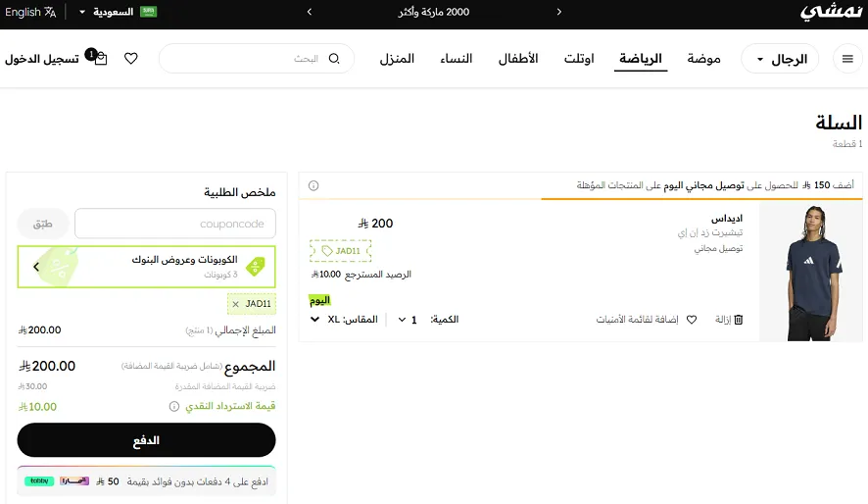Click the تسجيل الدخول login link

pyautogui.click(x=42, y=59)
